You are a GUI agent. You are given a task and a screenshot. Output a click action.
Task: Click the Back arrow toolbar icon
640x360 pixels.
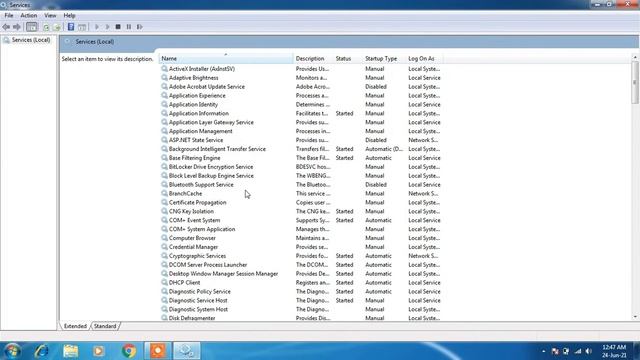coord(6,27)
